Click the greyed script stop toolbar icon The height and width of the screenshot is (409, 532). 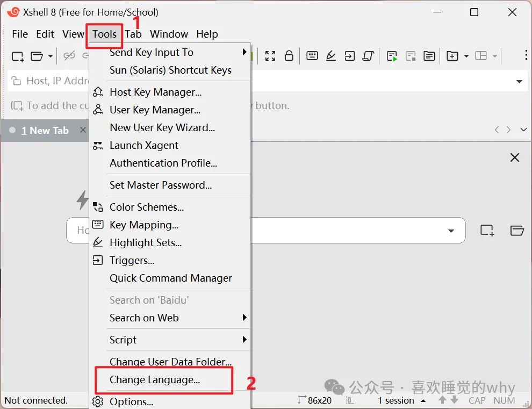411,56
